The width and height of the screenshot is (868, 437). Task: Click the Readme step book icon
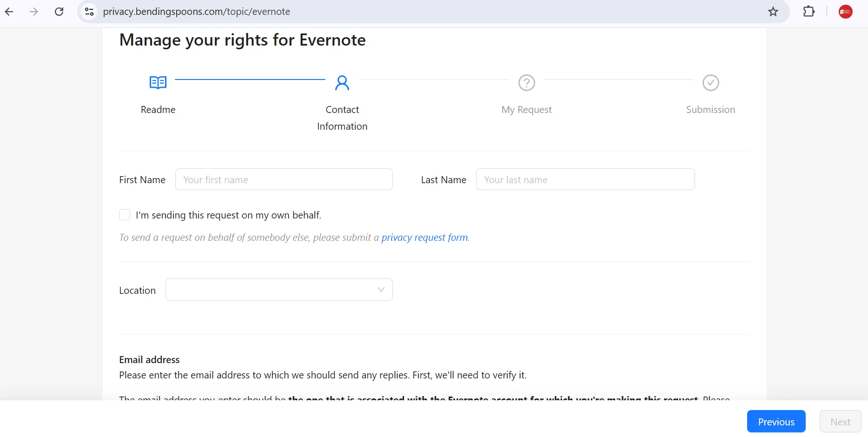click(158, 82)
